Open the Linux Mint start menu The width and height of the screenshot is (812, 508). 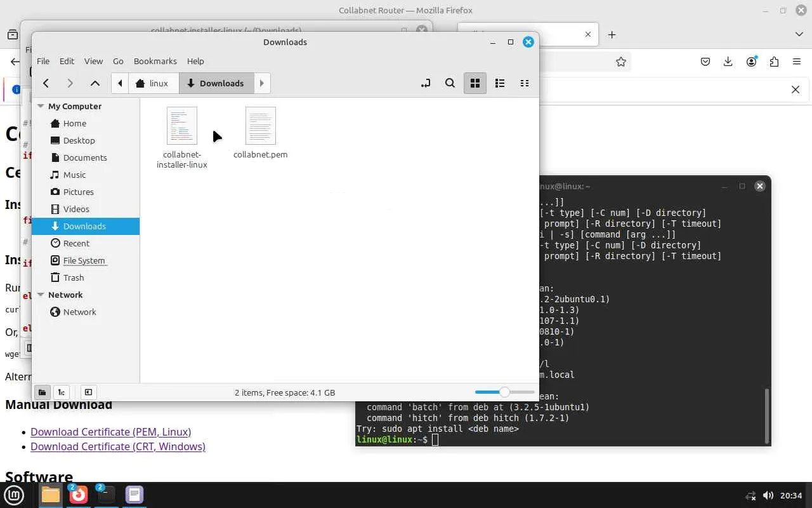click(14, 495)
